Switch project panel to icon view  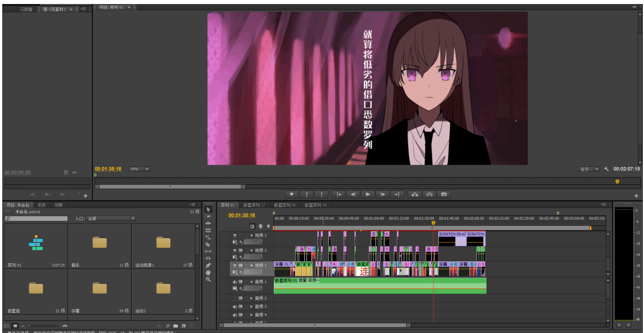tap(15, 326)
